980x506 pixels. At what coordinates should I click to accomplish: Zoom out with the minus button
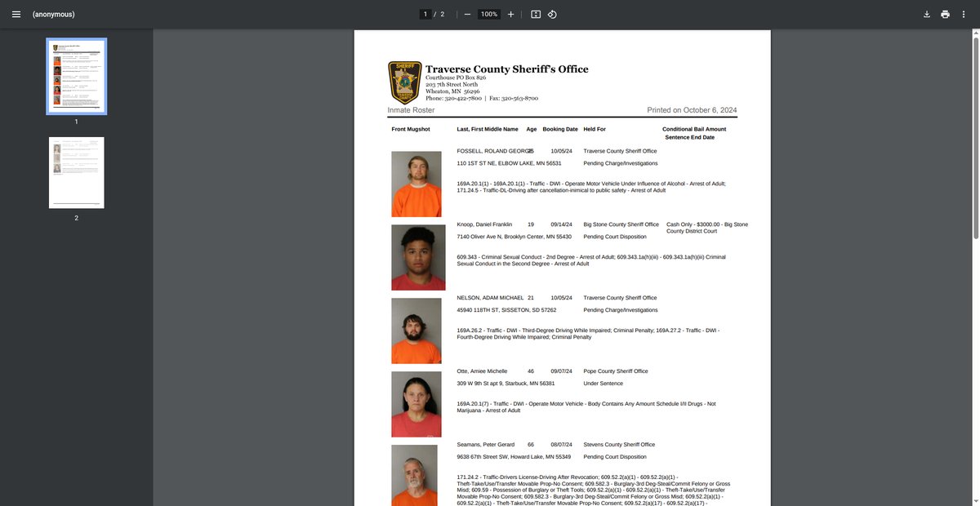point(466,14)
